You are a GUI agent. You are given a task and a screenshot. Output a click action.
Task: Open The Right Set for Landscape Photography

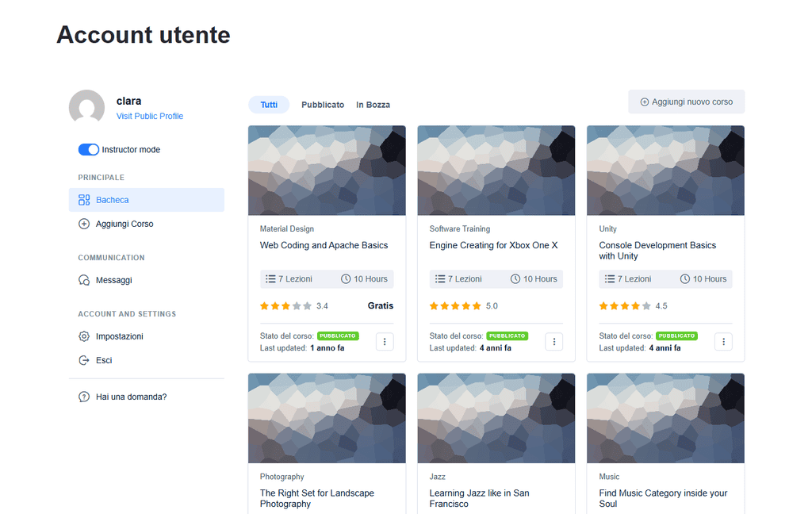tap(317, 498)
